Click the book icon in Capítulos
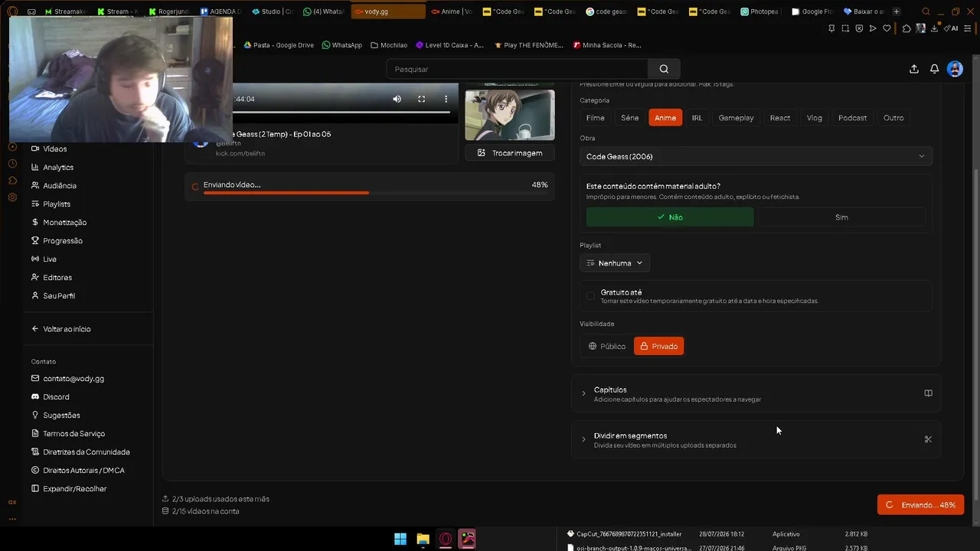Image resolution: width=980 pixels, height=551 pixels. point(928,393)
